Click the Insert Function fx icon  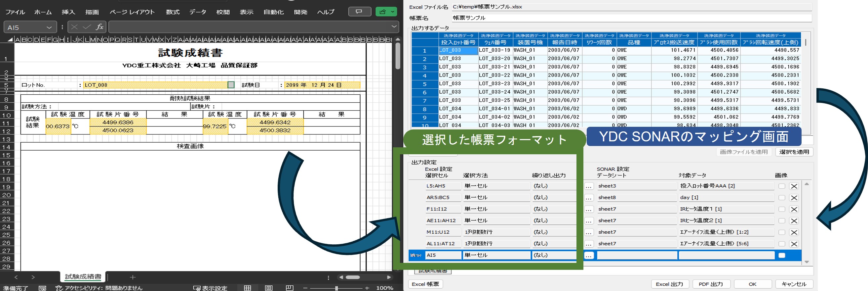click(99, 27)
